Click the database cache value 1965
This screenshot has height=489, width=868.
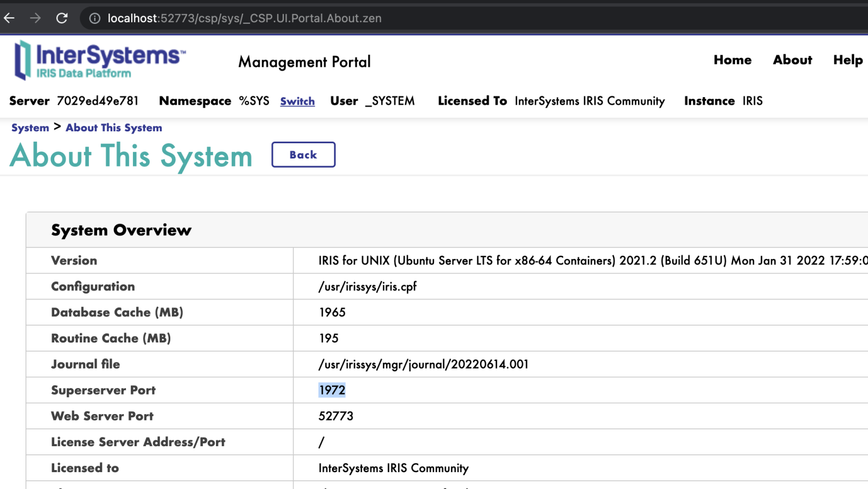(x=333, y=313)
